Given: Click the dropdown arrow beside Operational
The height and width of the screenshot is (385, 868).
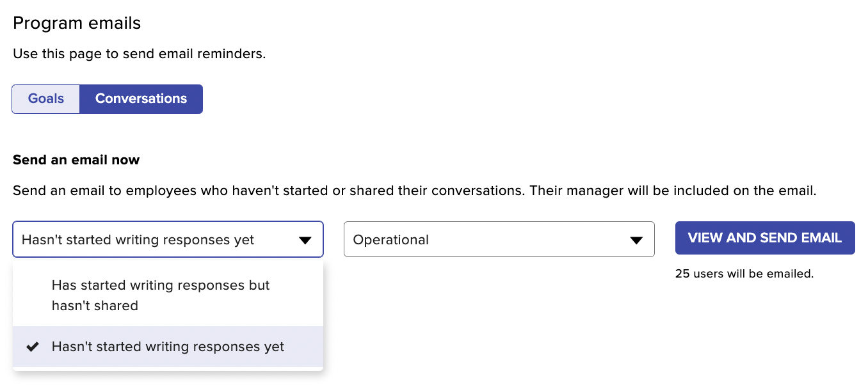Looking at the screenshot, I should click(x=636, y=239).
